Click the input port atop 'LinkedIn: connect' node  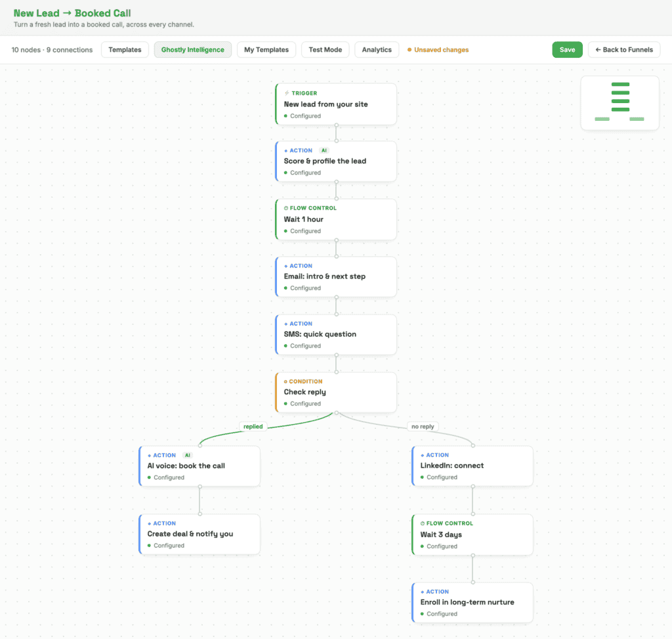click(473, 445)
